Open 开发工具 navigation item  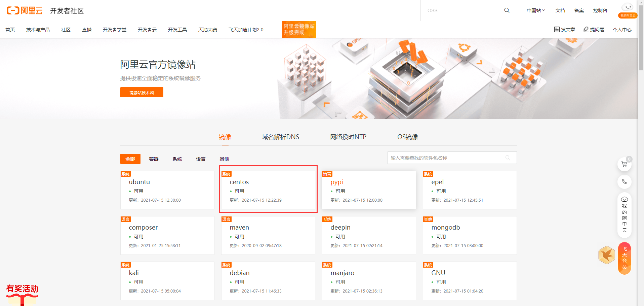coord(177,30)
